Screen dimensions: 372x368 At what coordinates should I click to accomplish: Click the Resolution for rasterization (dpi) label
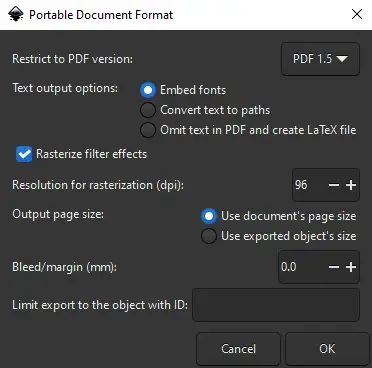[98, 185]
